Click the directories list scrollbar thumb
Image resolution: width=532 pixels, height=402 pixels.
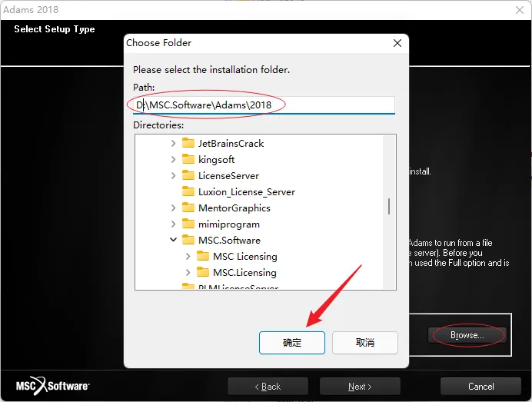(389, 206)
